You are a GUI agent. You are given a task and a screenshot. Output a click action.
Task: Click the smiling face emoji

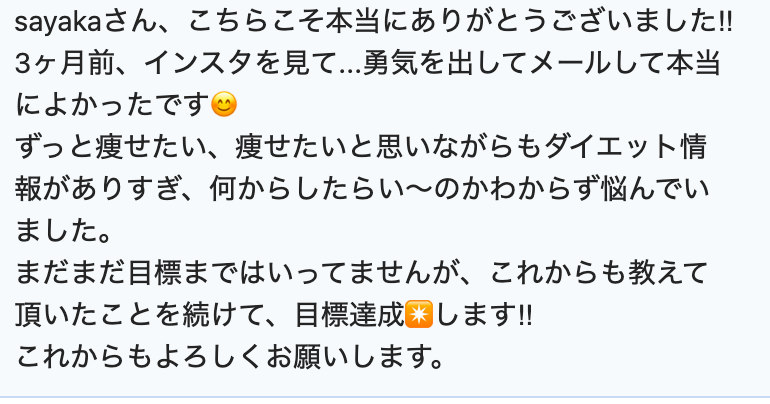(224, 105)
